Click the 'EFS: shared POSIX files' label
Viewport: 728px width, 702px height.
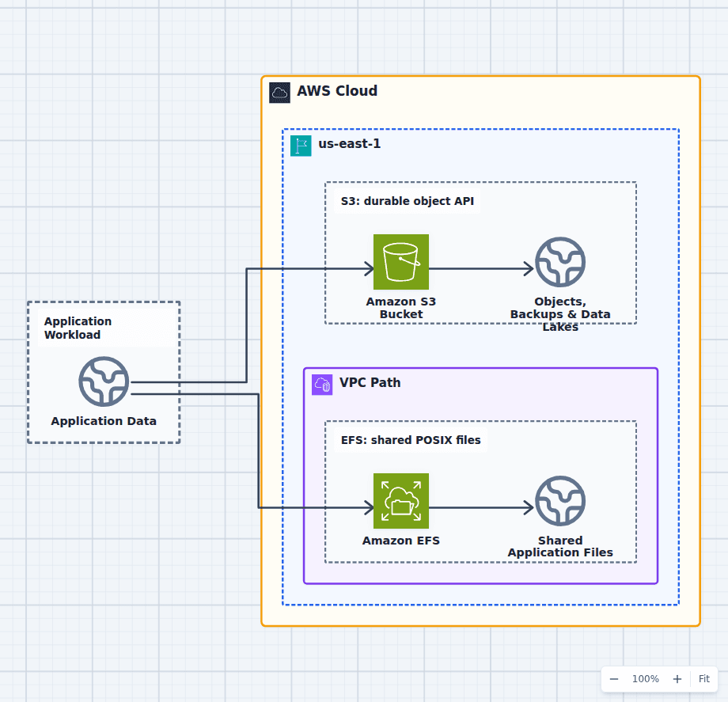tap(411, 440)
